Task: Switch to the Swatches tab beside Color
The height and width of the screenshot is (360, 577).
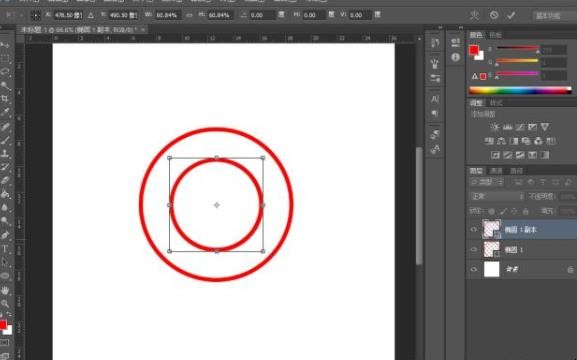Action: 495,35
